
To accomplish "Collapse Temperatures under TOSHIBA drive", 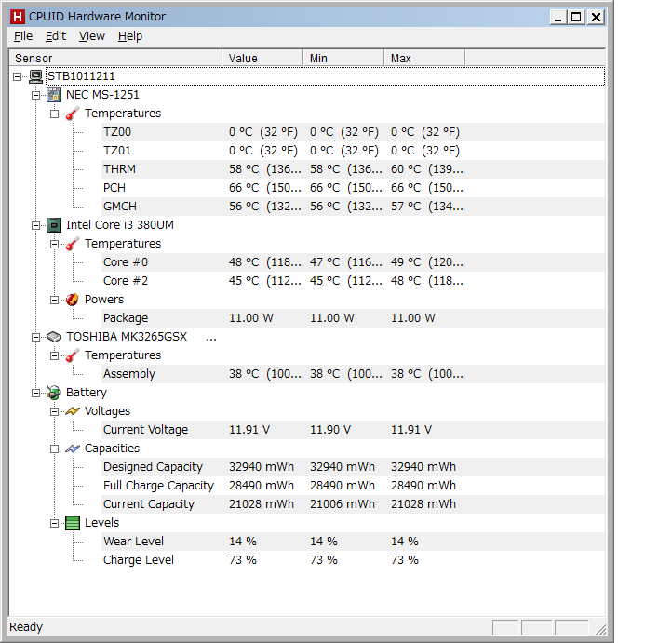I will click(54, 356).
